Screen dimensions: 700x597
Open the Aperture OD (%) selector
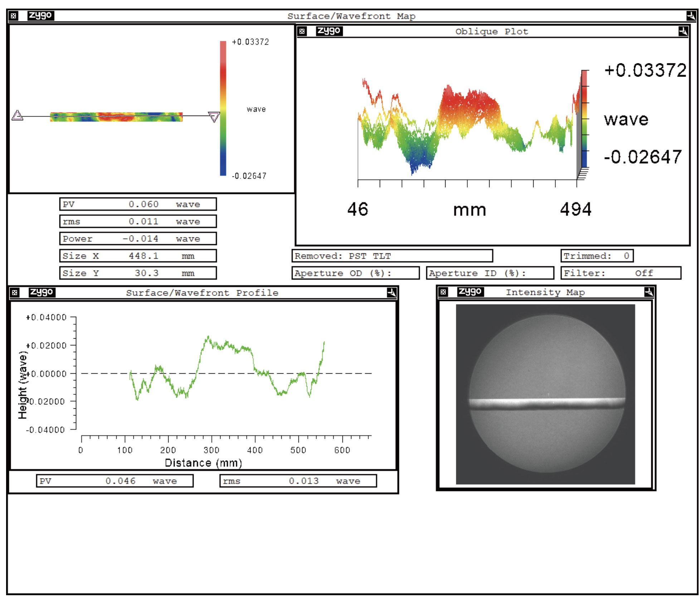tap(356, 273)
